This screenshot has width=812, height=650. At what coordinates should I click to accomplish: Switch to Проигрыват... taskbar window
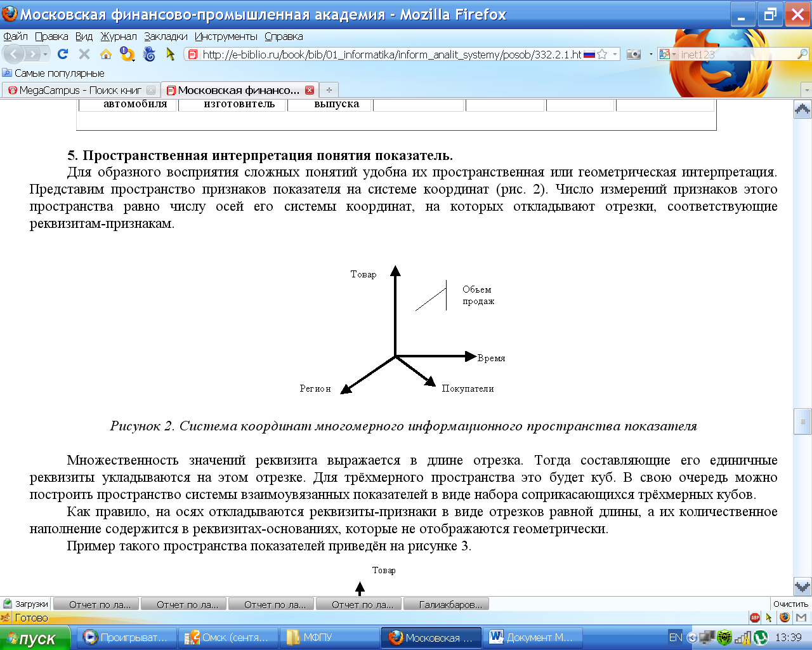point(127,637)
